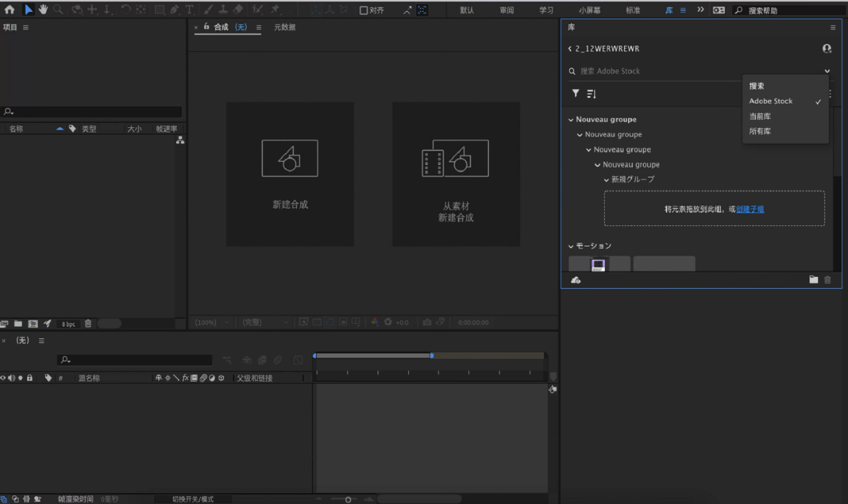Click the Home icon
848x504 pixels.
(9, 10)
